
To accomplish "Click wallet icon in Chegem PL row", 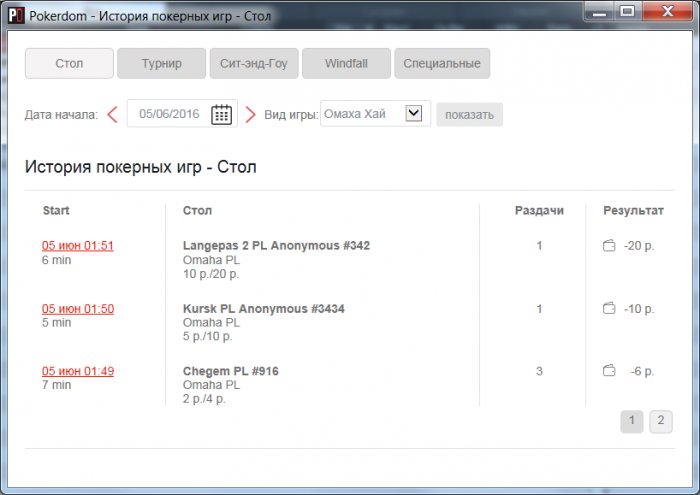I will 609,371.
